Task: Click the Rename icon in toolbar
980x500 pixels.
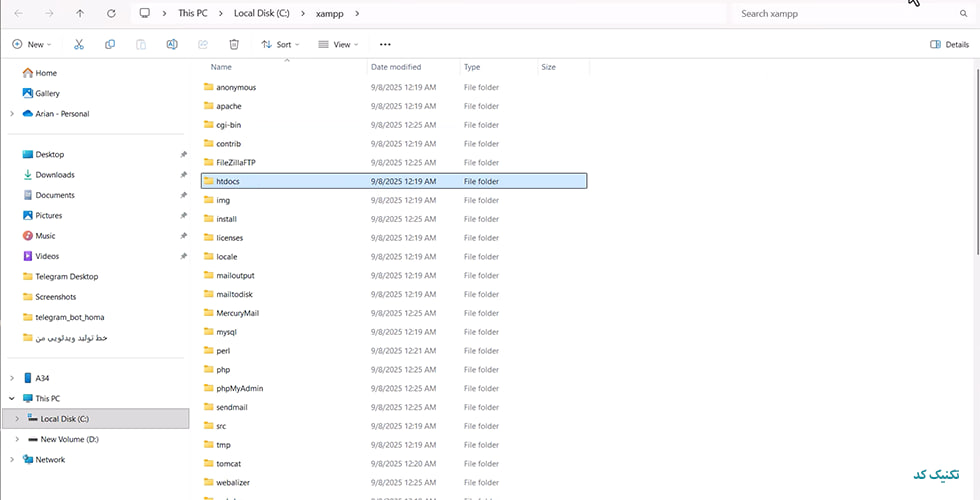Action: pyautogui.click(x=172, y=44)
